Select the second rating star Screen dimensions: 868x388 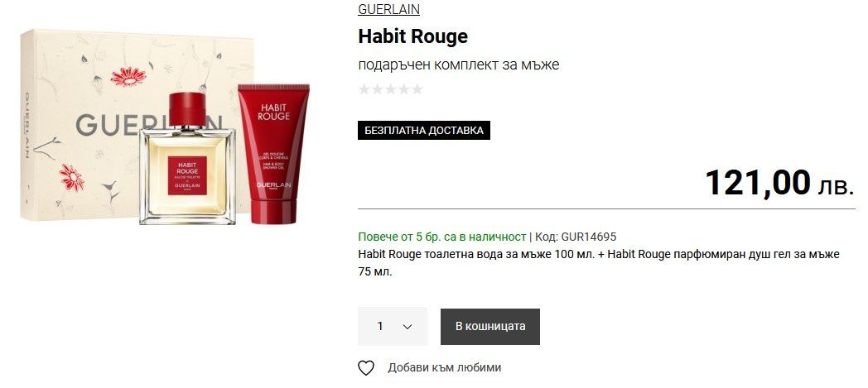377,89
